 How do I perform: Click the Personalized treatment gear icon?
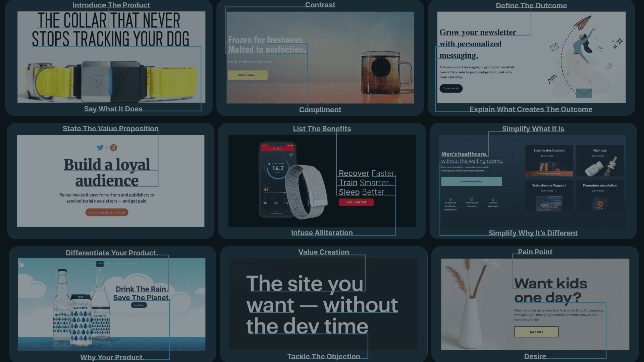point(472,199)
